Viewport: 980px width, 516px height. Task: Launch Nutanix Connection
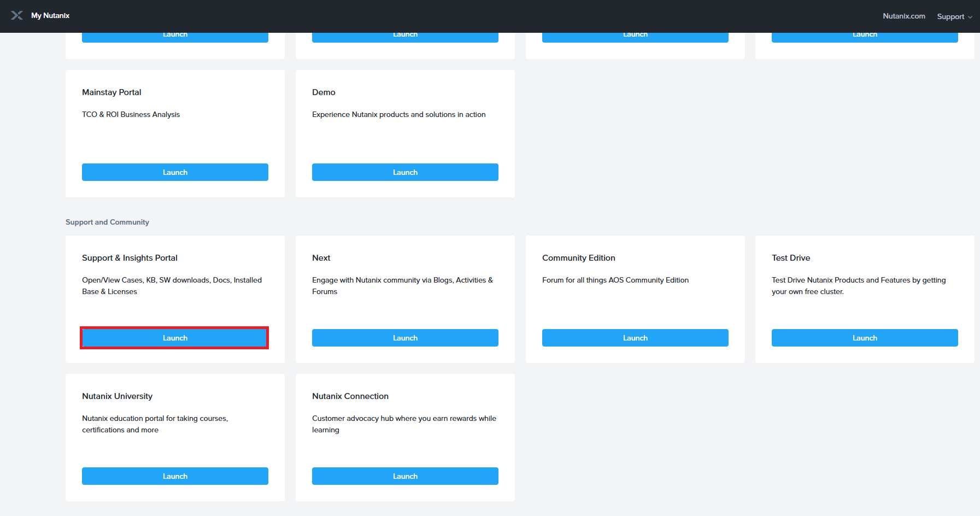[405, 476]
